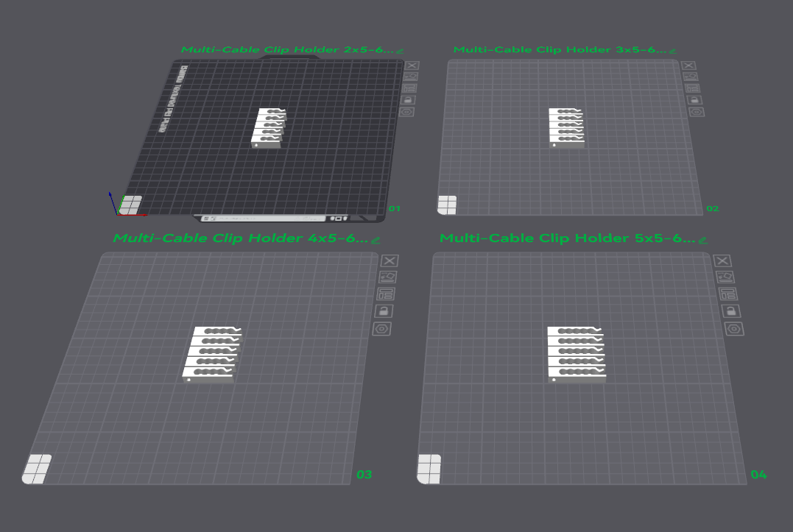Viewport: 793px width, 532px height.
Task: Edit name of plate 3x5-6 via pencil icon
Action: tap(672, 51)
